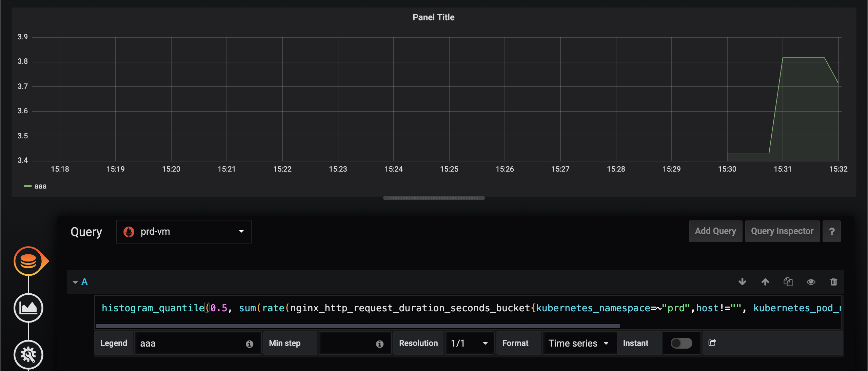Toggle the Instant query switch

(681, 343)
